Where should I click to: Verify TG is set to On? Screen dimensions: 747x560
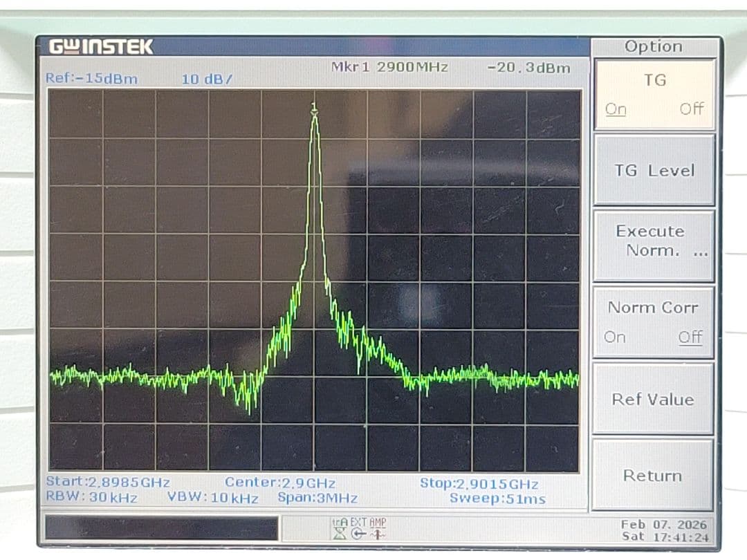(616, 109)
